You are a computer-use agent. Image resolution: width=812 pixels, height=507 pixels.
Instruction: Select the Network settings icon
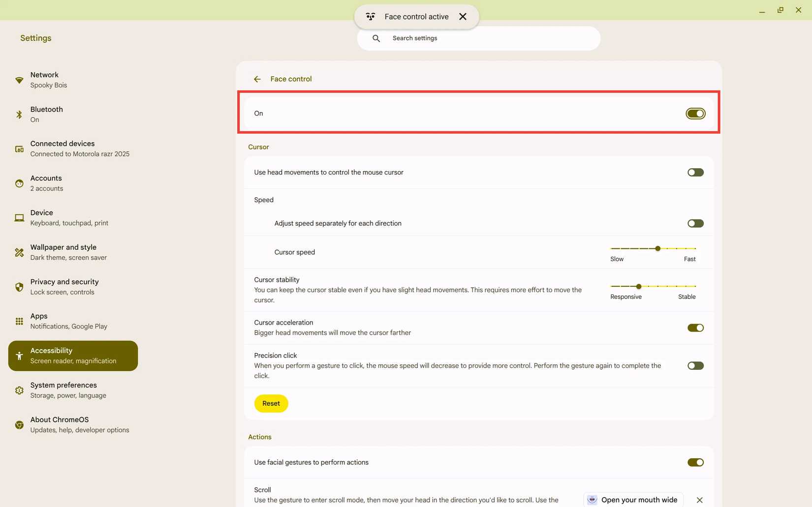(19, 80)
